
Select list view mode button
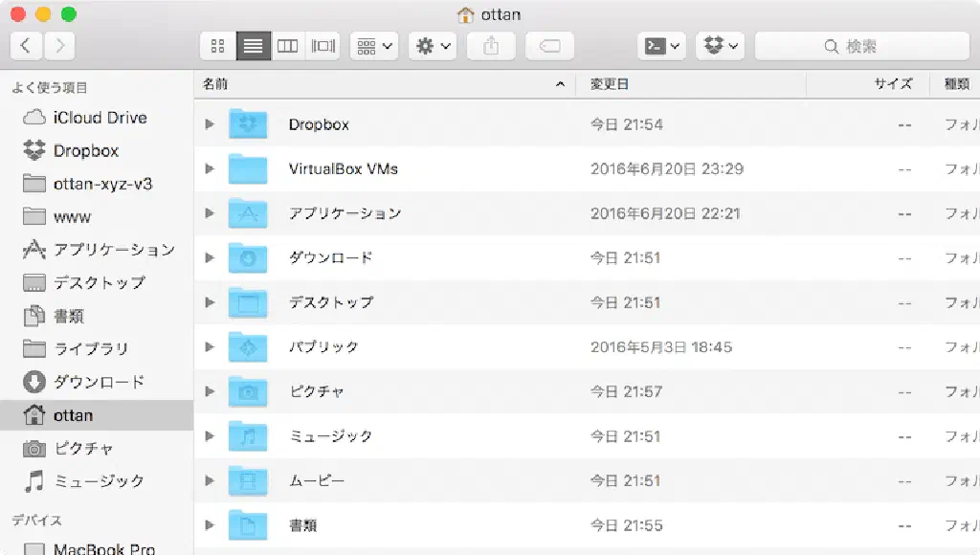254,46
